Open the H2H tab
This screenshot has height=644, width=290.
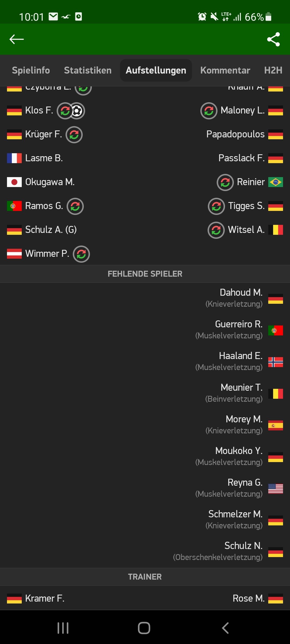pos(273,70)
